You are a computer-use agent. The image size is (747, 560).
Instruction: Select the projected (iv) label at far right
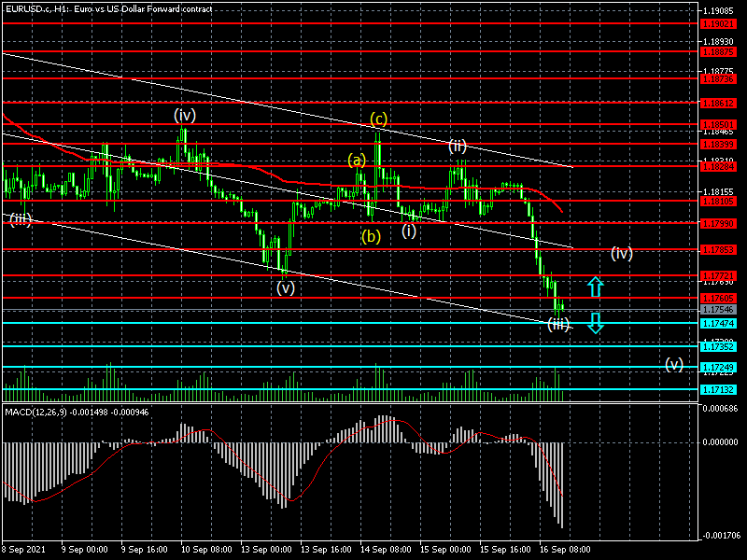pos(623,252)
